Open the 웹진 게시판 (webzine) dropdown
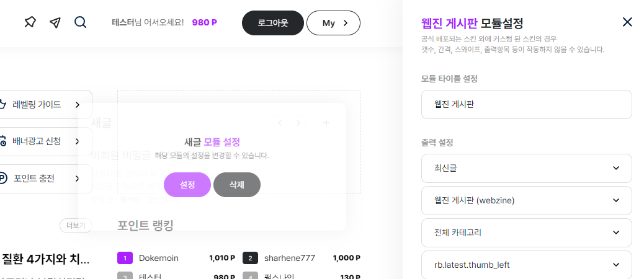Viewport: 644px width, 279px height. (x=526, y=200)
